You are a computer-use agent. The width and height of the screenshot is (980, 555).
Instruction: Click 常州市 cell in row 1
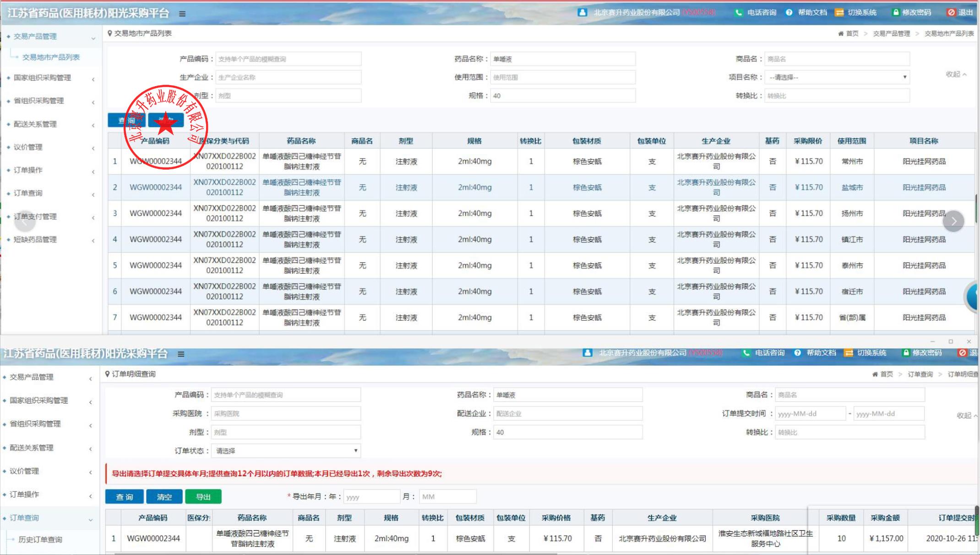[x=852, y=162]
